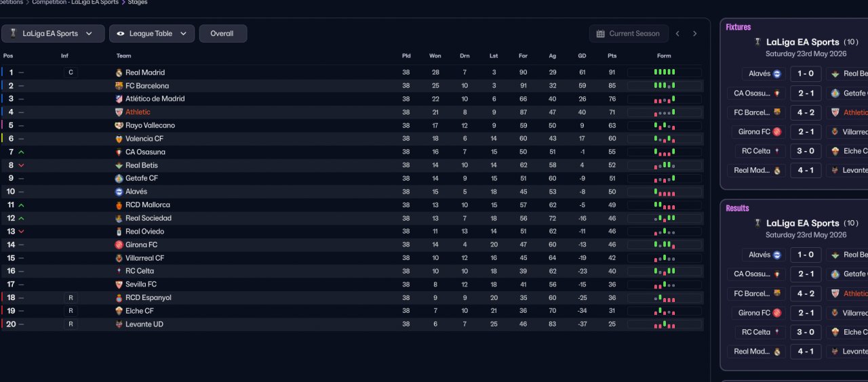Click the trophy icon in Results panel header

(x=757, y=223)
